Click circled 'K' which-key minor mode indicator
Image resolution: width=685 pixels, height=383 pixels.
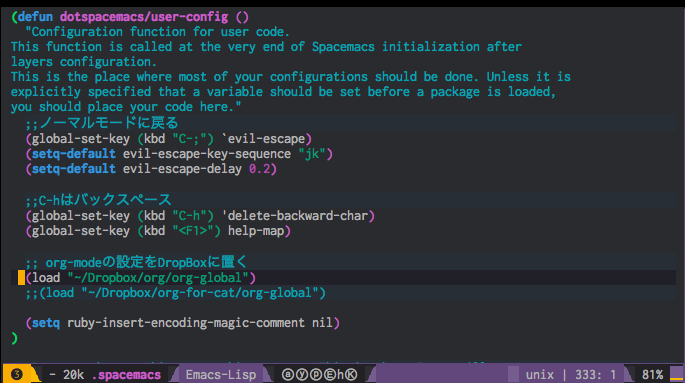(351, 375)
